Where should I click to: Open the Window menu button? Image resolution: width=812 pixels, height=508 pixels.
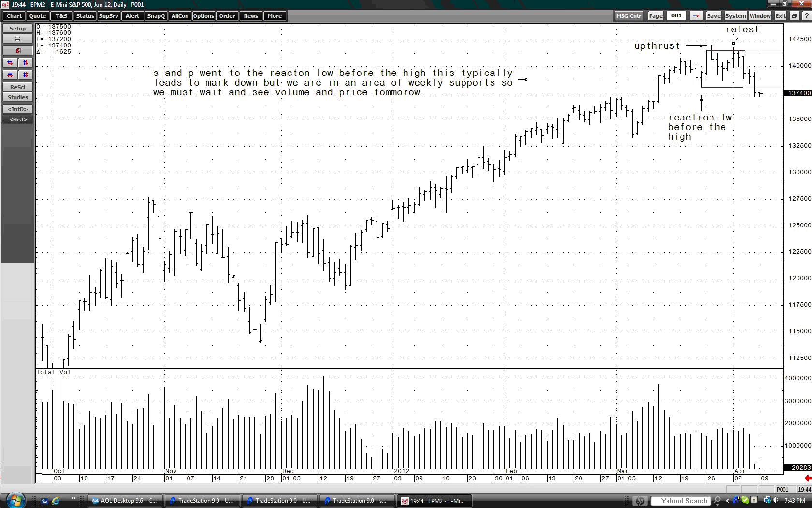[x=760, y=16]
